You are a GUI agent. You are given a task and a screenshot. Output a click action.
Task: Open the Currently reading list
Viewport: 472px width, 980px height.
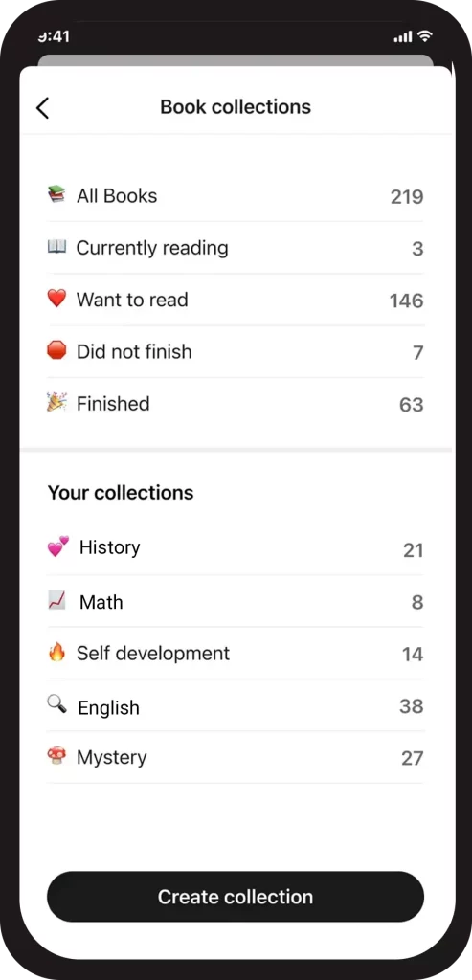click(x=236, y=248)
